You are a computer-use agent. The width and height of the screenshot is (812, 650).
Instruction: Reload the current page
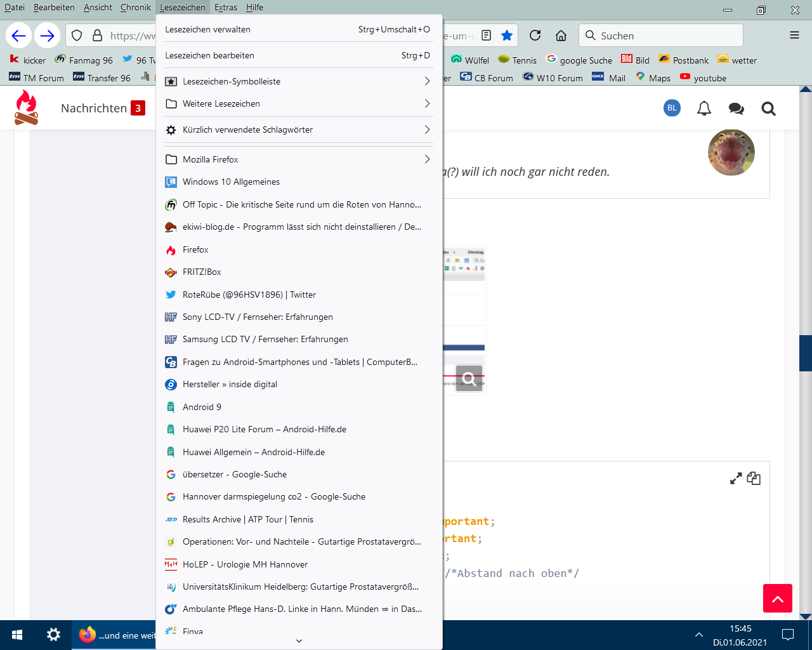(535, 36)
